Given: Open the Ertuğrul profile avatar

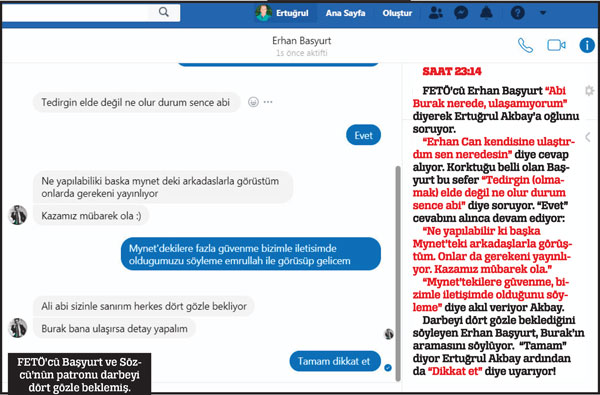Looking at the screenshot, I should tap(264, 13).
